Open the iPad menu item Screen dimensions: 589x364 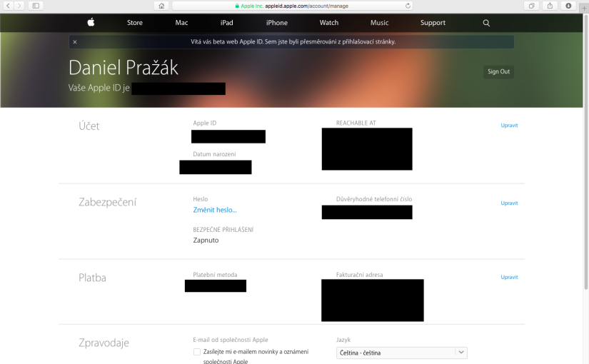coord(226,23)
